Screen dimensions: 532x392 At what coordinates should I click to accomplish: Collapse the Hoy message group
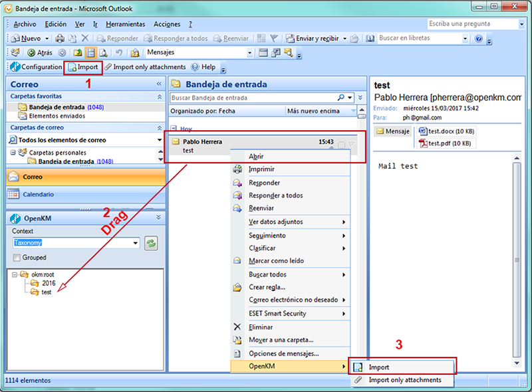(x=174, y=128)
